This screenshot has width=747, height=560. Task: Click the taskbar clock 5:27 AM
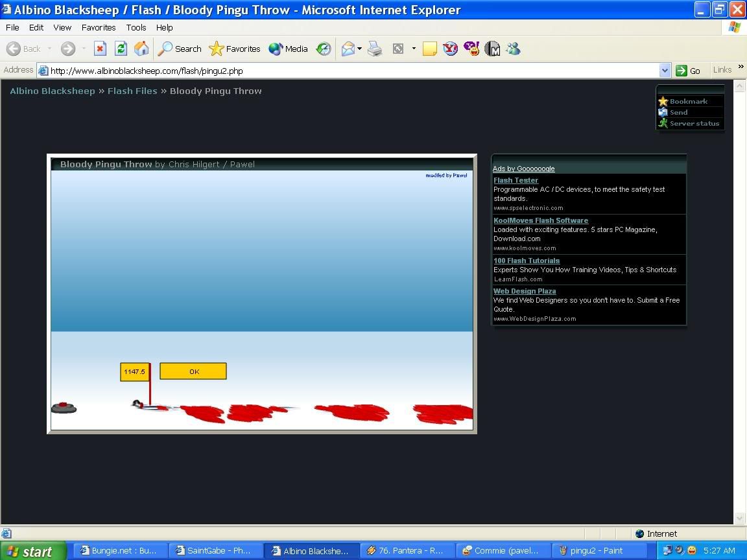(x=719, y=551)
